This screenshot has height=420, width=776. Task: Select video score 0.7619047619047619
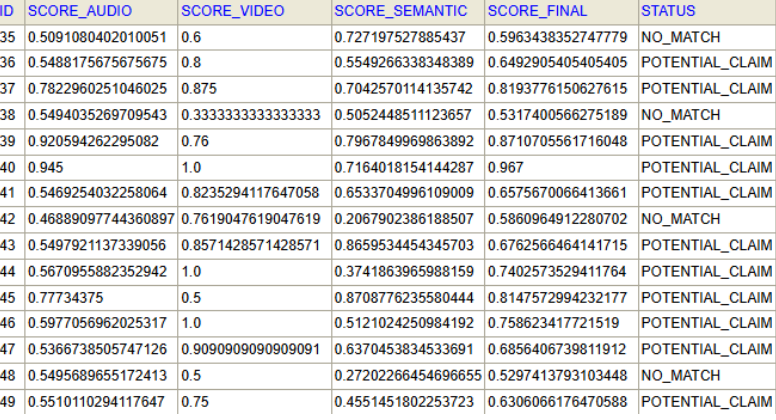251,219
